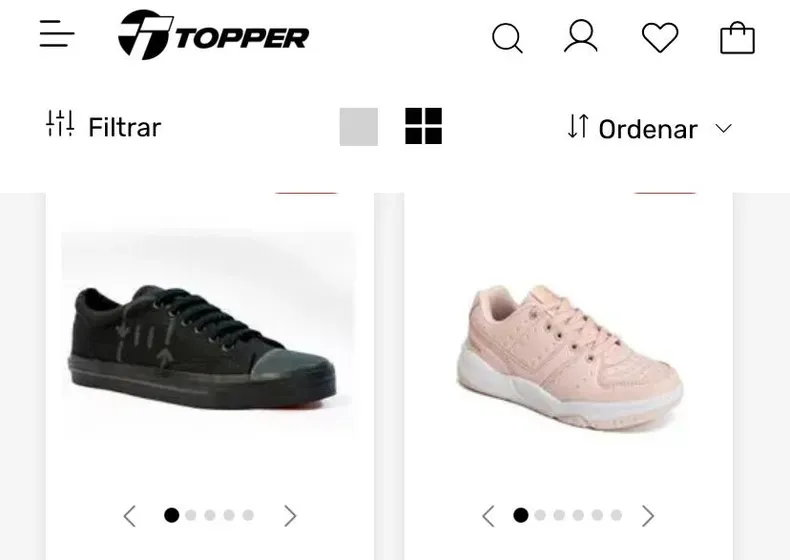This screenshot has width=790, height=560.
Task: Expand the Ordenar dropdown chevron
Action: coord(723,128)
